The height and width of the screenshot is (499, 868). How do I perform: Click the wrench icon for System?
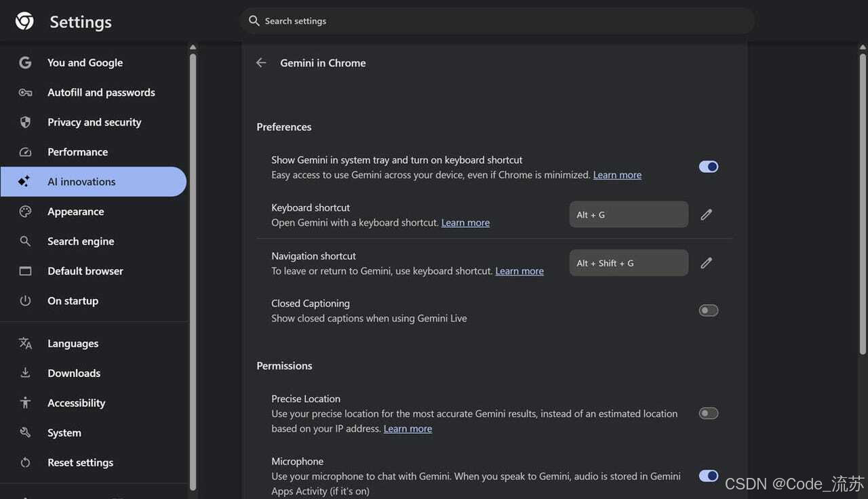(x=25, y=433)
